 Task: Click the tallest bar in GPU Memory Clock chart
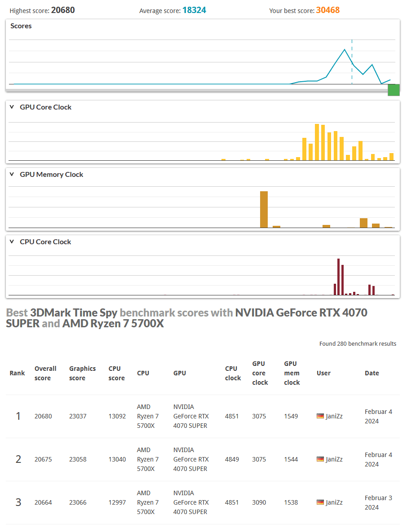coord(264,209)
